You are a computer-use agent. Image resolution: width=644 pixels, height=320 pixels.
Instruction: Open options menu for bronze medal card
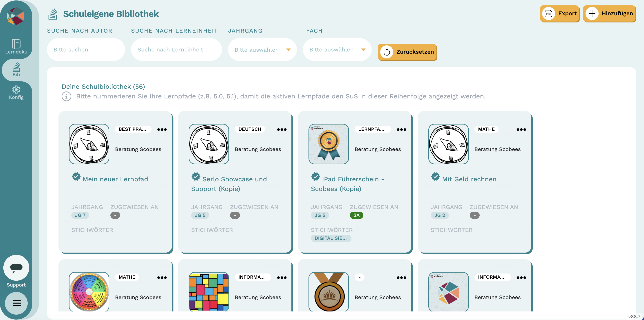pyautogui.click(x=402, y=278)
